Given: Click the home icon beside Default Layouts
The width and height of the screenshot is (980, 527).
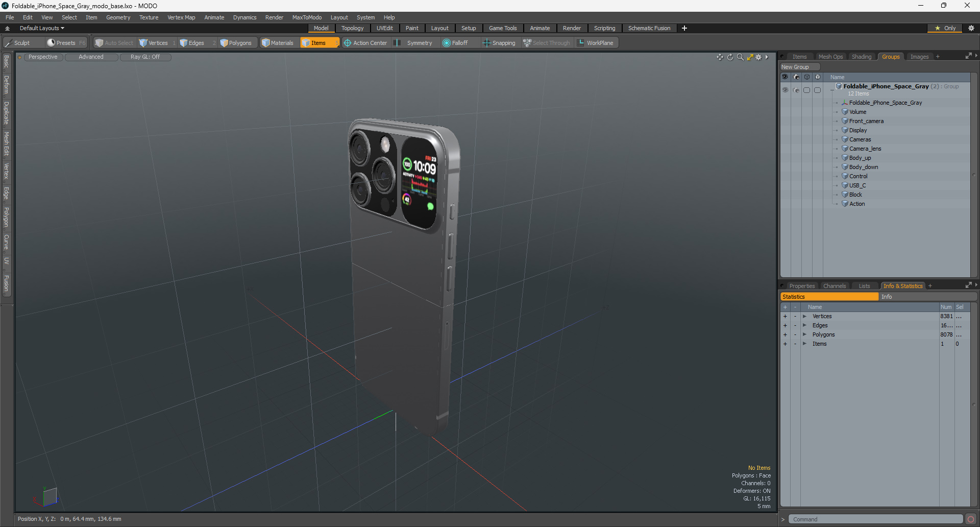Looking at the screenshot, I should [7, 28].
